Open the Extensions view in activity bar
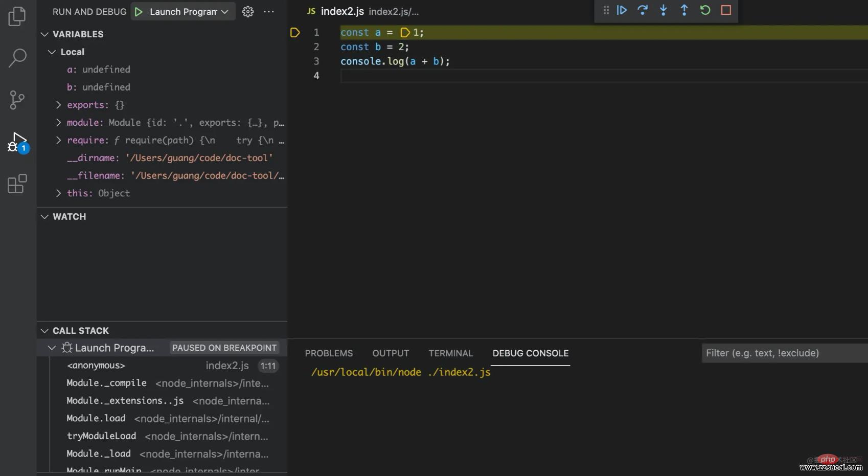This screenshot has height=476, width=868. (17, 184)
